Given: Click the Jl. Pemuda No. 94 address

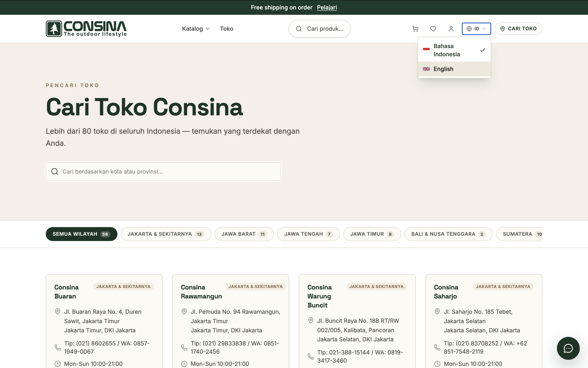Looking at the screenshot, I should pyautogui.click(x=236, y=321).
